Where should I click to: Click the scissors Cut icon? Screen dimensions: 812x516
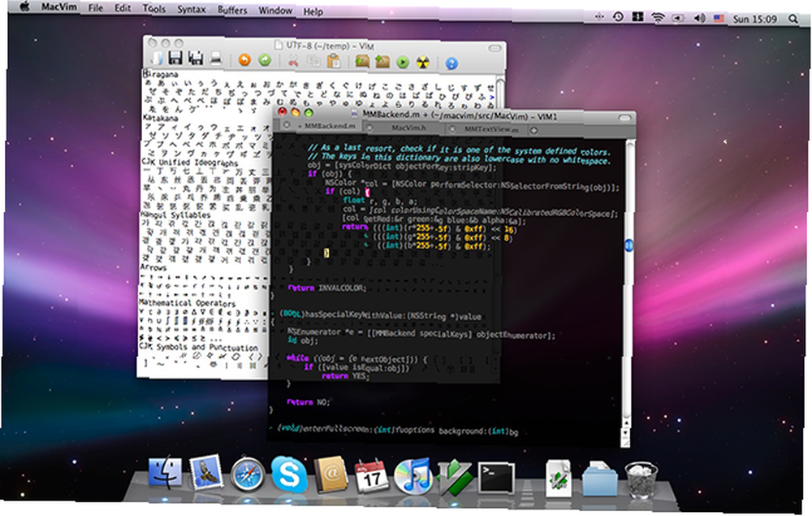pos(293,61)
